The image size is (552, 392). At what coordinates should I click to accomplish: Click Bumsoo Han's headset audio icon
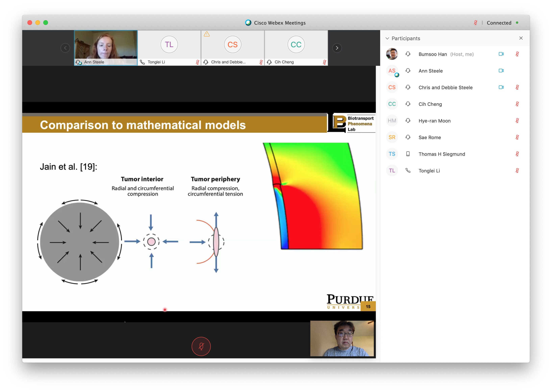point(408,54)
